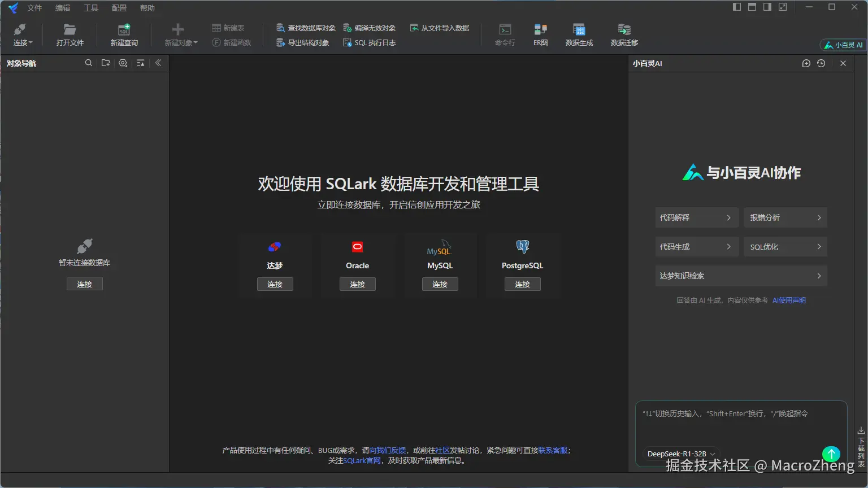Start a new AI chat session
The image size is (868, 488).
pyautogui.click(x=806, y=63)
